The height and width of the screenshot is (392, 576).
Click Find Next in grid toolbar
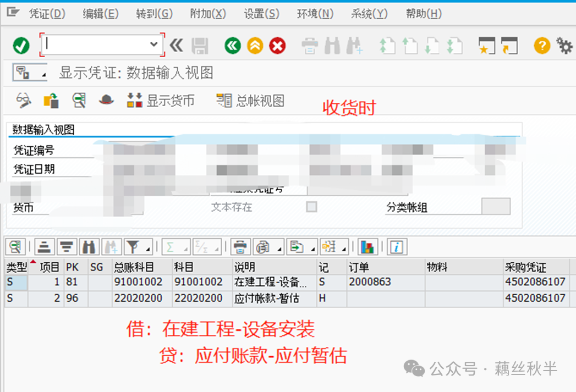click(x=111, y=247)
